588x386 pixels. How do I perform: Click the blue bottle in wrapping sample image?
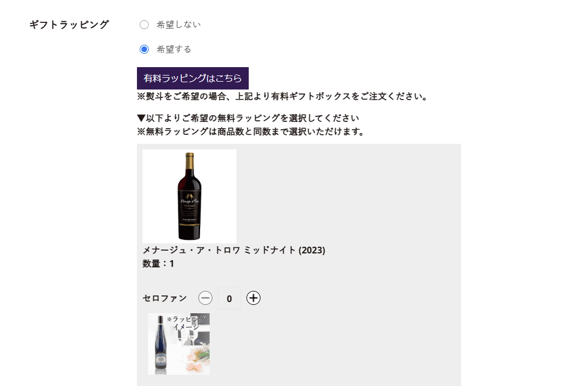(160, 343)
